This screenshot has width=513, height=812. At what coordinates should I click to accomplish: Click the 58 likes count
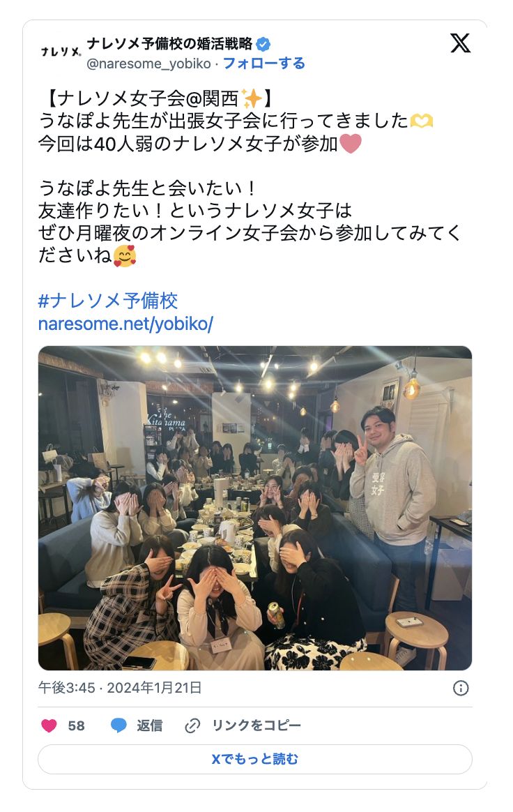point(76,725)
